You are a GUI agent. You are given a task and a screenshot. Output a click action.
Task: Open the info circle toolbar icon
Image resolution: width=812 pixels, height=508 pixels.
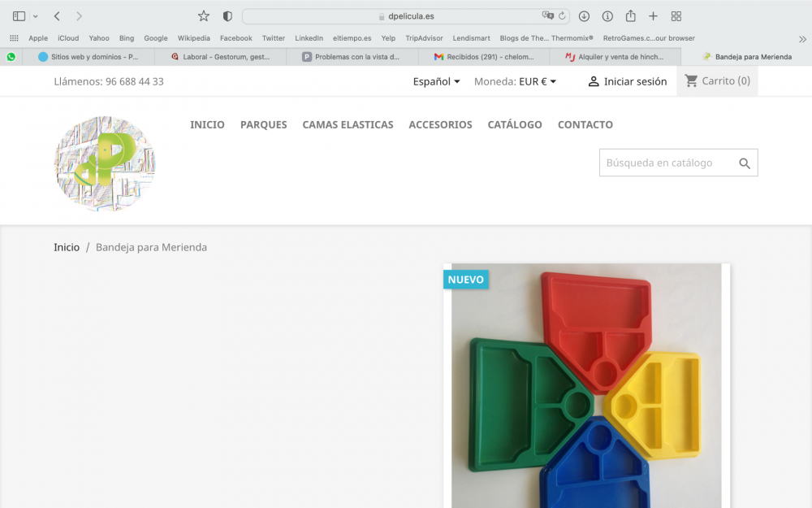(607, 16)
